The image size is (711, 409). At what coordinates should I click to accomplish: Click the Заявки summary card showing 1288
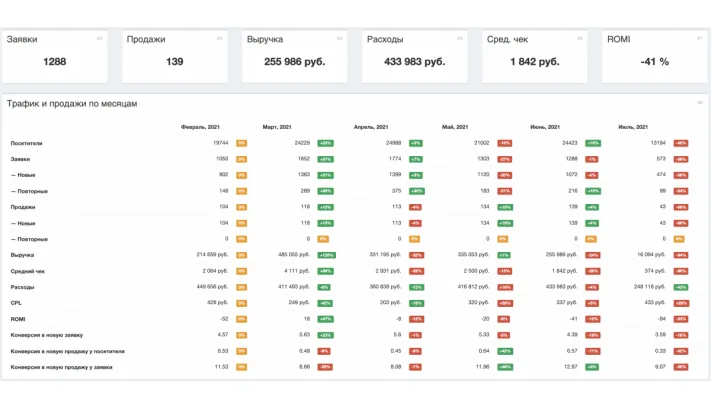tap(54, 56)
